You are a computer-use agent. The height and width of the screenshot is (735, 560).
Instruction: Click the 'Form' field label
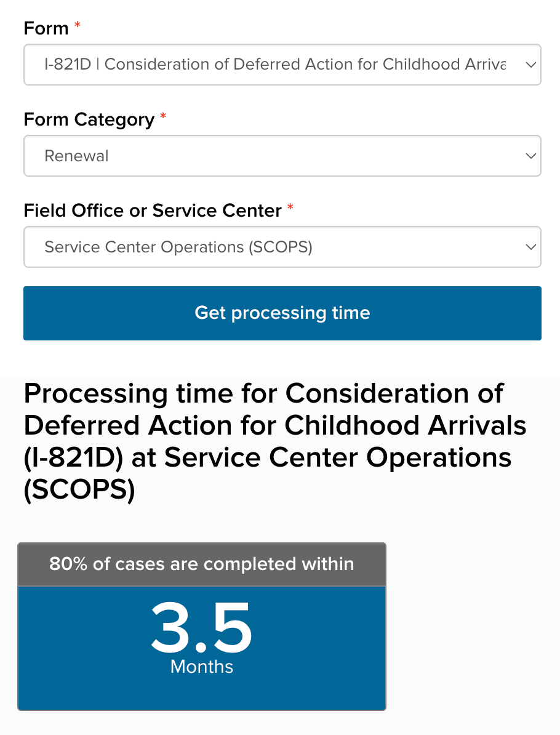(x=46, y=28)
